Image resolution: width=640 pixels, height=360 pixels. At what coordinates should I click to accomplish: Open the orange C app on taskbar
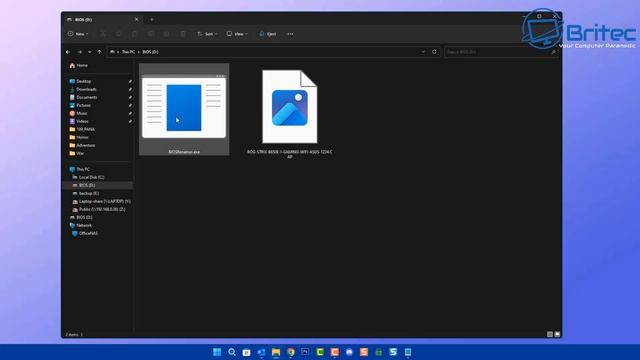click(x=335, y=352)
